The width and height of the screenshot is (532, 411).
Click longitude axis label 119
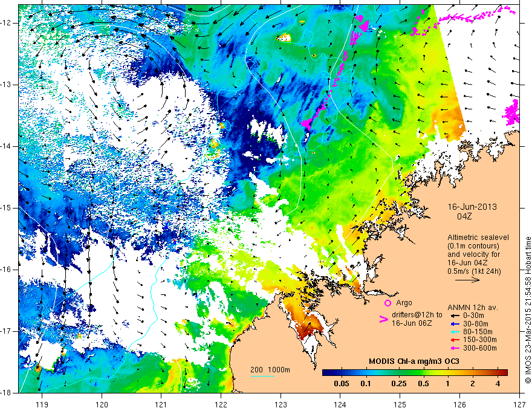(42, 404)
